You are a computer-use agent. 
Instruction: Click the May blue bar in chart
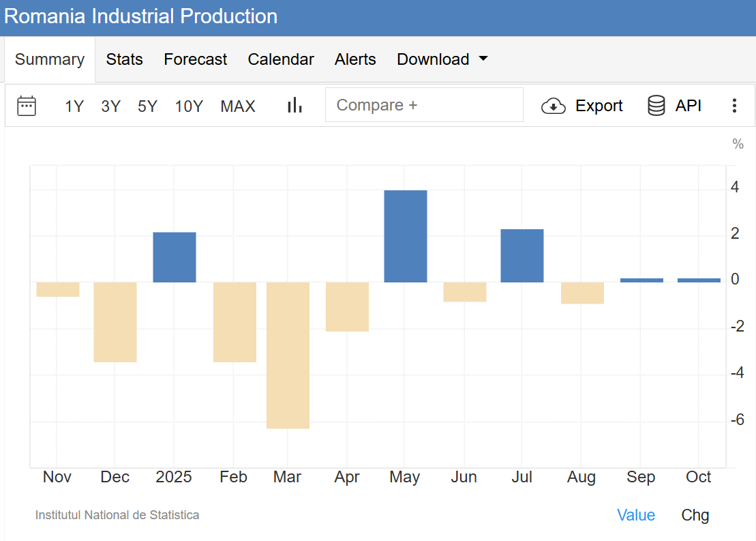coord(406,236)
